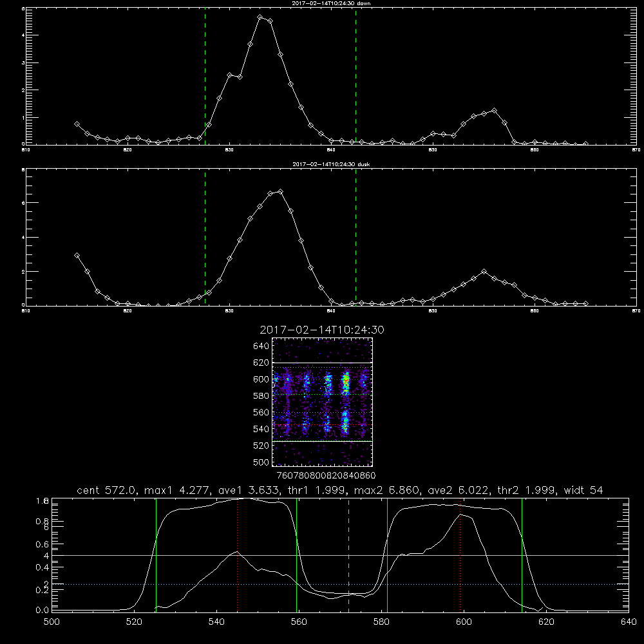Click the 560 label on bottom plot x-axis
This screenshot has height=644, width=644.
299,622
